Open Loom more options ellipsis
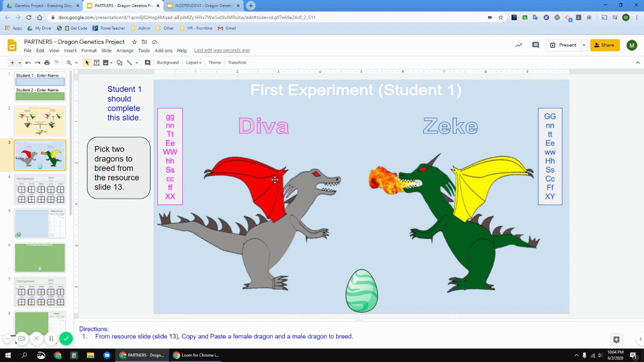644x362 pixels. click(x=8, y=339)
